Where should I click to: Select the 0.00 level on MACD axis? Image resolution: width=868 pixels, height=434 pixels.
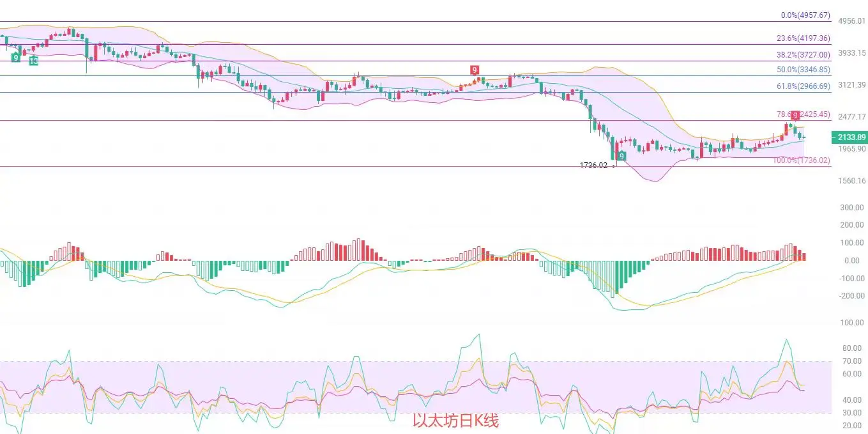(852, 261)
